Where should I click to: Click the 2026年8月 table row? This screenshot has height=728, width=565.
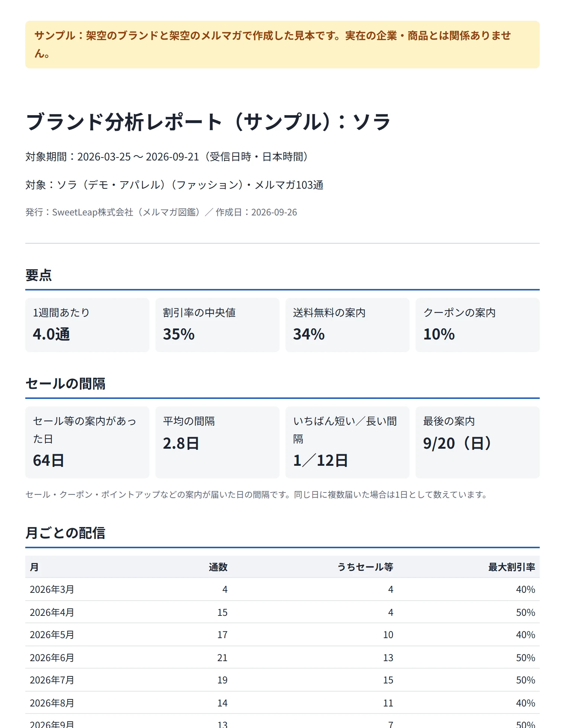coord(282,703)
